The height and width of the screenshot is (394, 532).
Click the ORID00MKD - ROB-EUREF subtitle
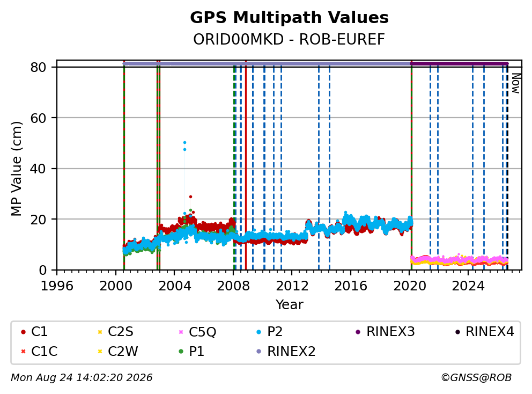[x=289, y=39]
